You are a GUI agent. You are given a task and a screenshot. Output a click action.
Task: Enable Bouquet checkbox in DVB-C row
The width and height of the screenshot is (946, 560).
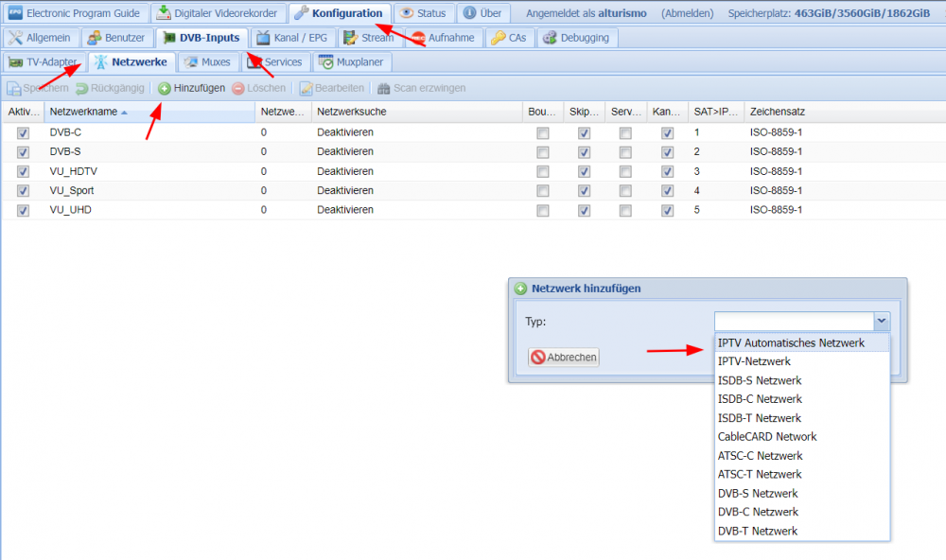(x=543, y=133)
